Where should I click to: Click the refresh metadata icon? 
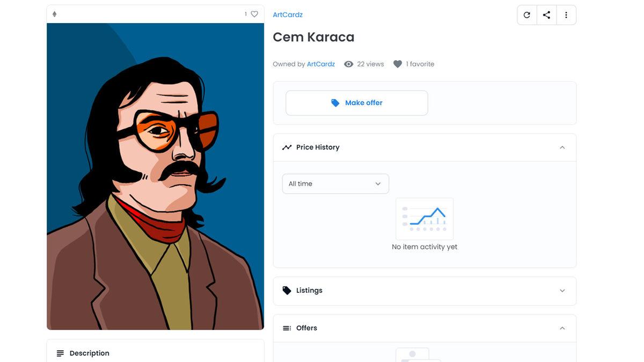[526, 15]
